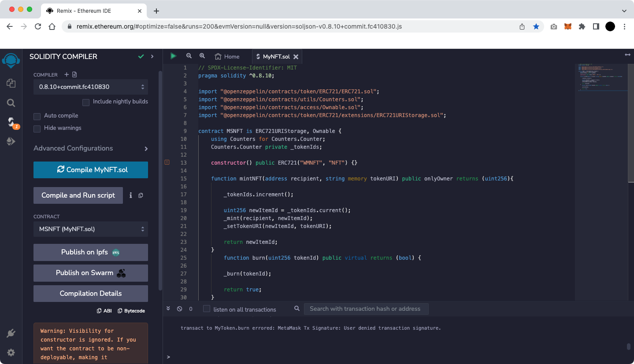Check the Hide warnings checkbox
This screenshot has height=364, width=634.
tap(37, 129)
